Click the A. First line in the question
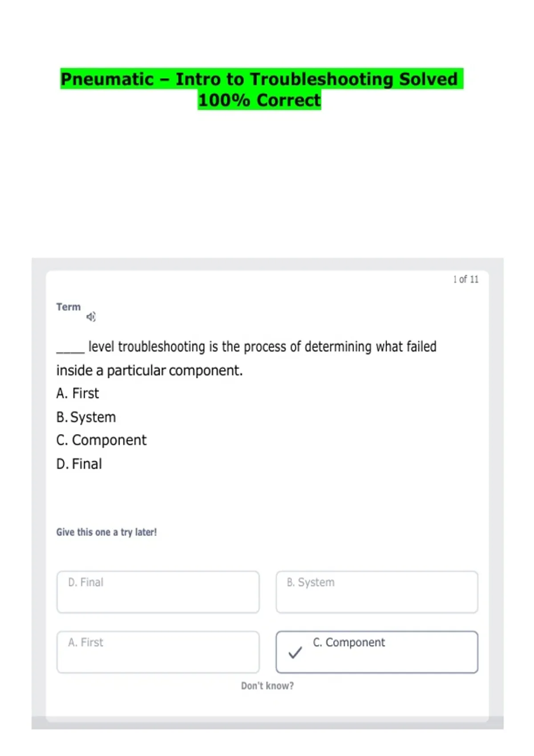This screenshot has width=534, height=756. [x=78, y=394]
